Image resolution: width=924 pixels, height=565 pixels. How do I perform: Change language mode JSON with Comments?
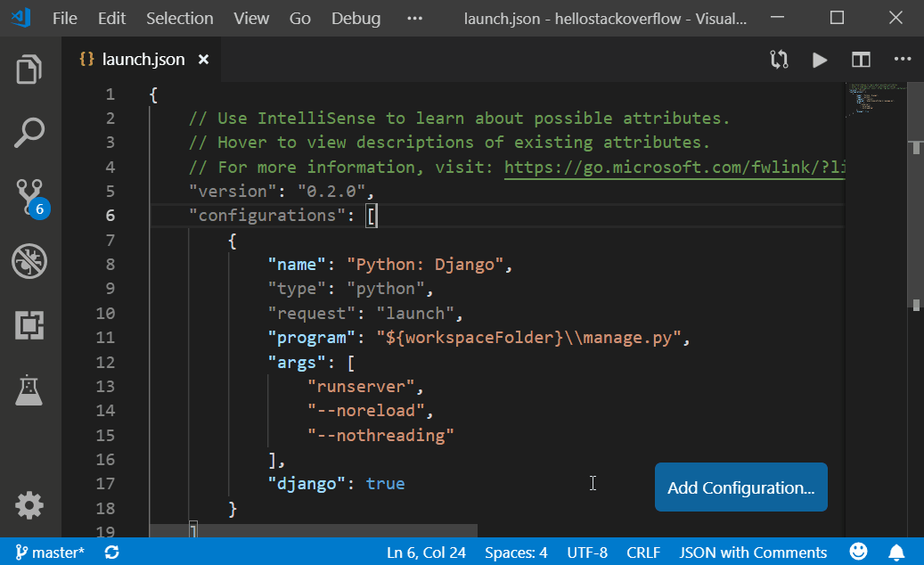coord(753,553)
